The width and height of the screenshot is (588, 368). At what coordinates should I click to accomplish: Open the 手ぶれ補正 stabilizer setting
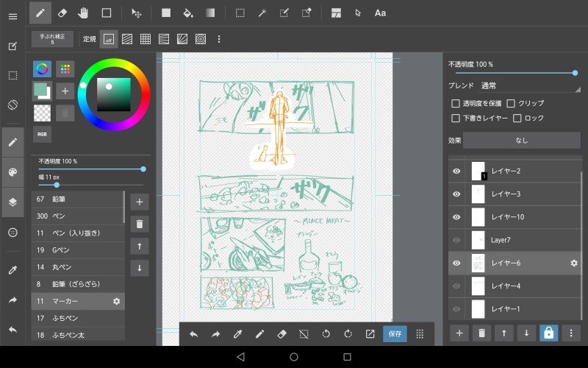(52, 39)
